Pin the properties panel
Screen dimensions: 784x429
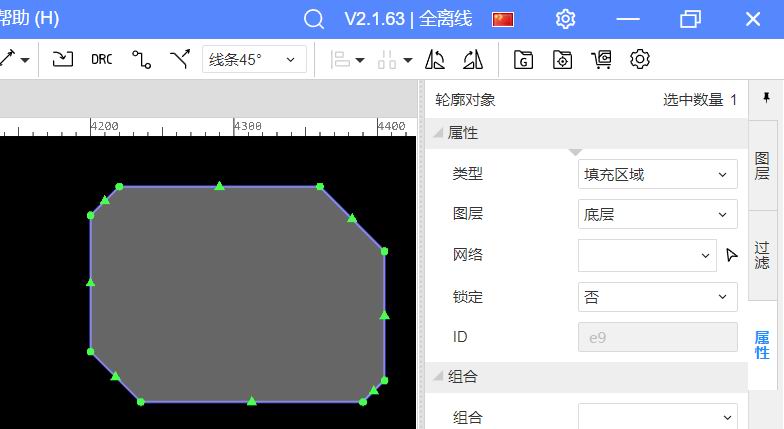(766, 98)
